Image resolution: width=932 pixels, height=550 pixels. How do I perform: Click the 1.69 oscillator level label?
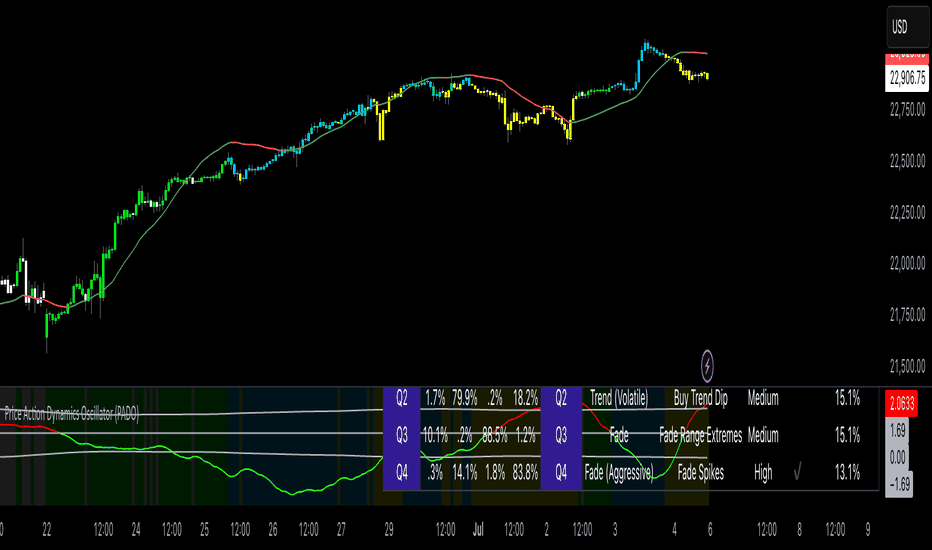pos(898,430)
